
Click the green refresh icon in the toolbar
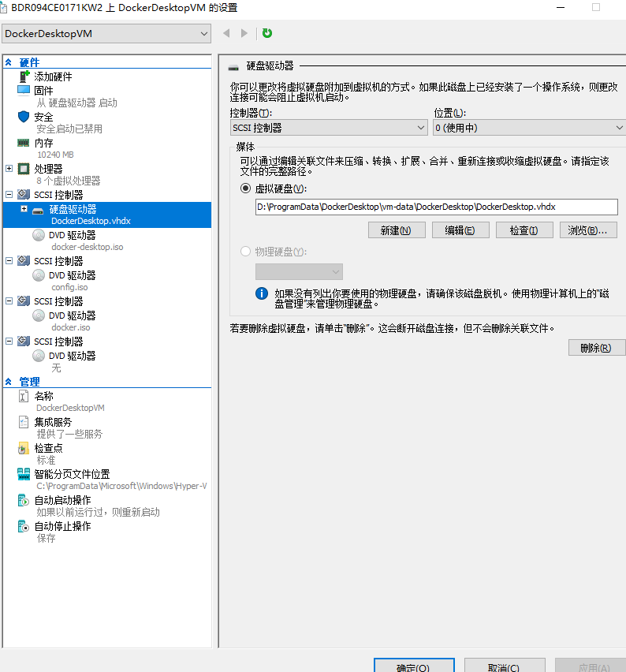(x=267, y=33)
